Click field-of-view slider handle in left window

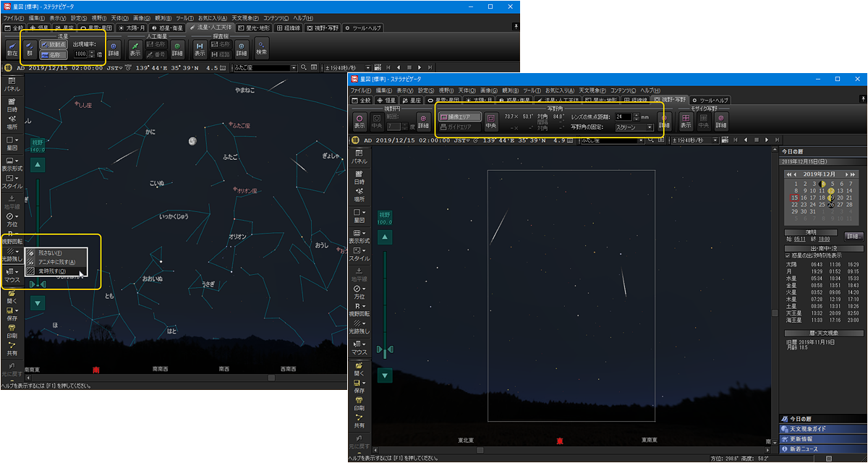tap(38, 284)
